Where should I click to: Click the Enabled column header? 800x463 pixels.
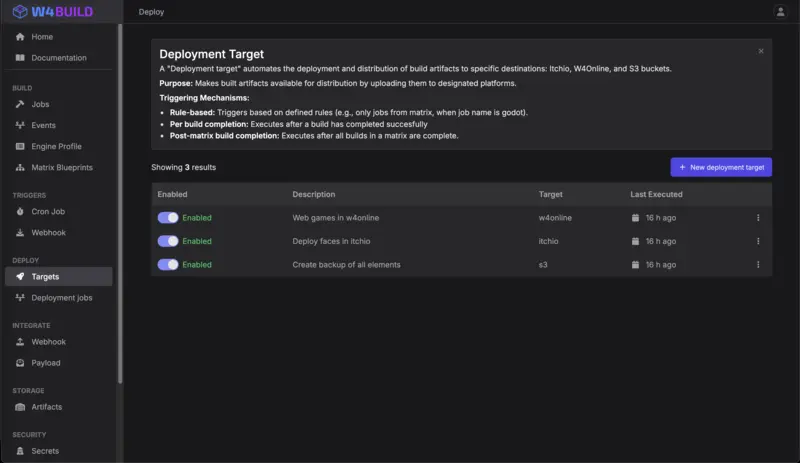(172, 194)
